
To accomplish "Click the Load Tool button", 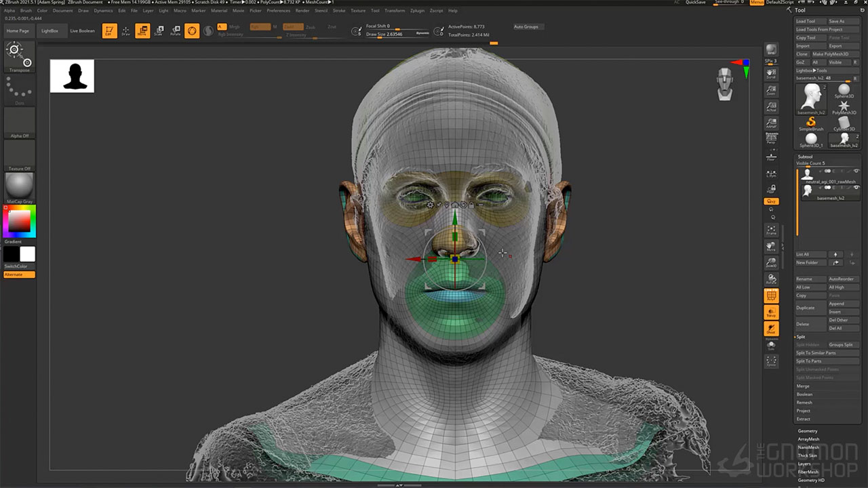I will 806,21.
